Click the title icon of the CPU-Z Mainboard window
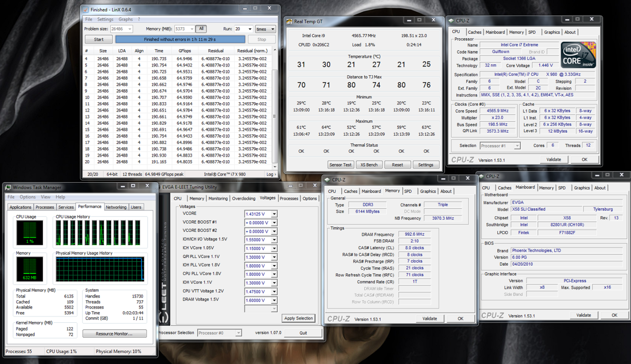This screenshot has height=364, width=631. pos(482,176)
